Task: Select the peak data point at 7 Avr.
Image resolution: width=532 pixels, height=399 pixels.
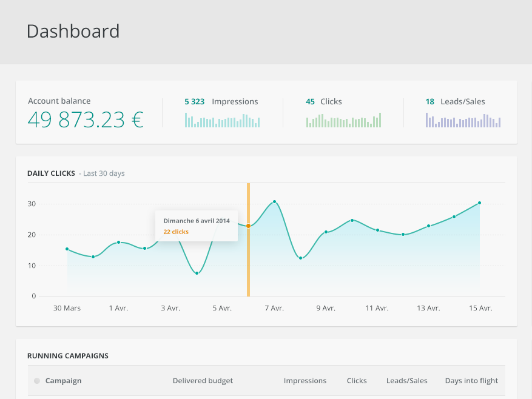Action: pos(274,201)
